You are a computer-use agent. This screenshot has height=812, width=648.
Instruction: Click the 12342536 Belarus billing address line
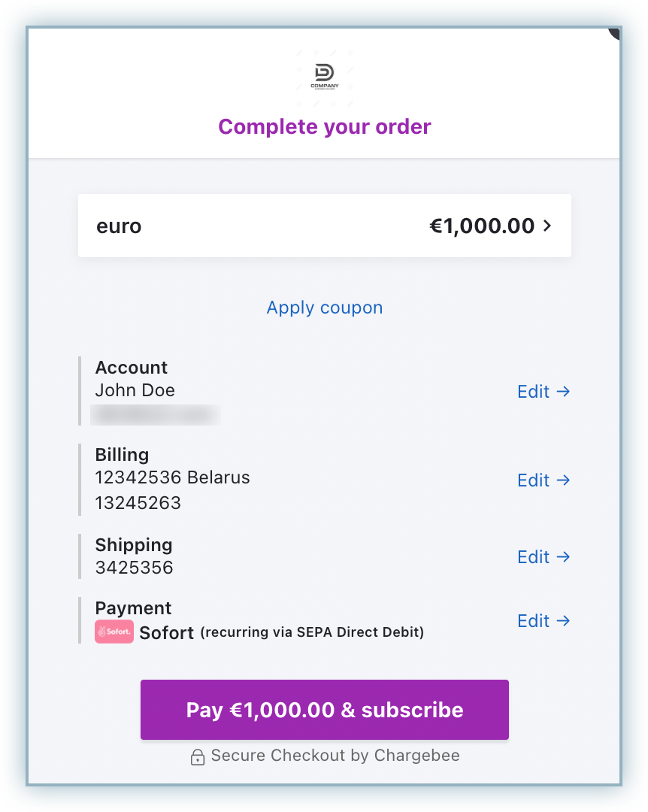[172, 477]
